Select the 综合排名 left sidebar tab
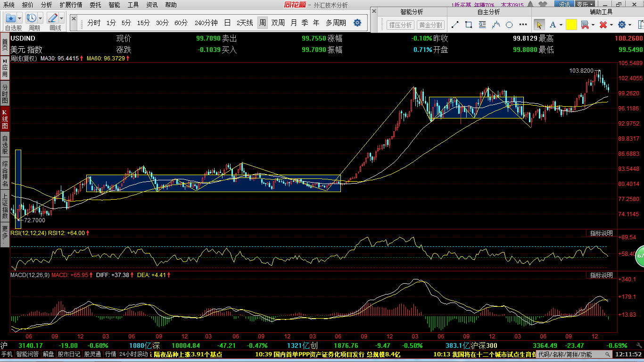644x362 pixels. coord(5,174)
